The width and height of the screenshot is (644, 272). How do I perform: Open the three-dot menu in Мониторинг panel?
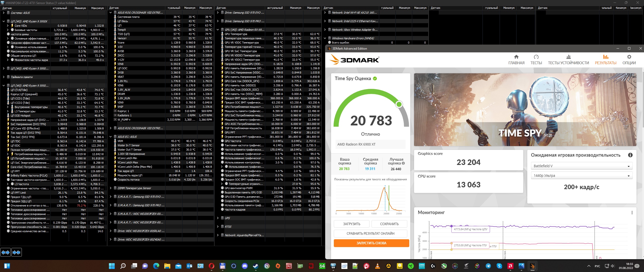[632, 213]
